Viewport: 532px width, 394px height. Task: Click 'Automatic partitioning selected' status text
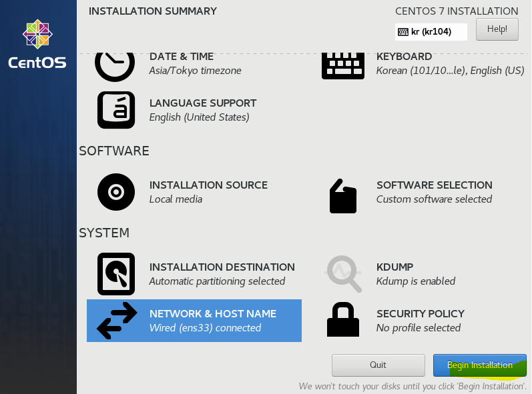[217, 281]
